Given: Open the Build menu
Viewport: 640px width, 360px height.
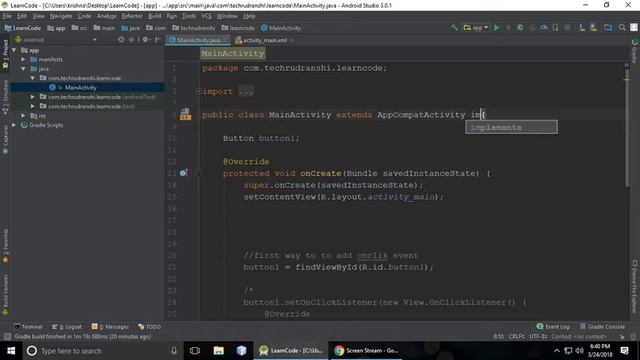Looking at the screenshot, I should tap(155, 16).
